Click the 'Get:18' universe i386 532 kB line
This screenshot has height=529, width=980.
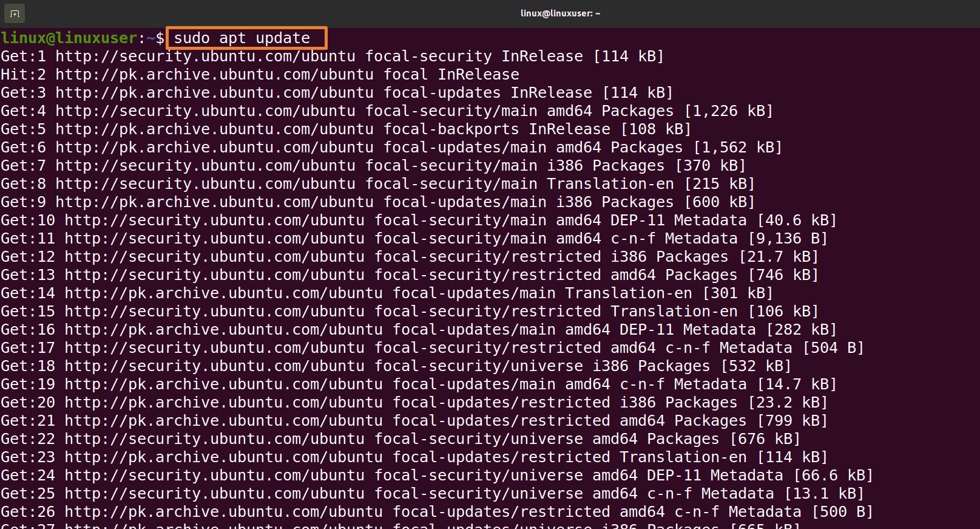pyautogui.click(x=396, y=366)
